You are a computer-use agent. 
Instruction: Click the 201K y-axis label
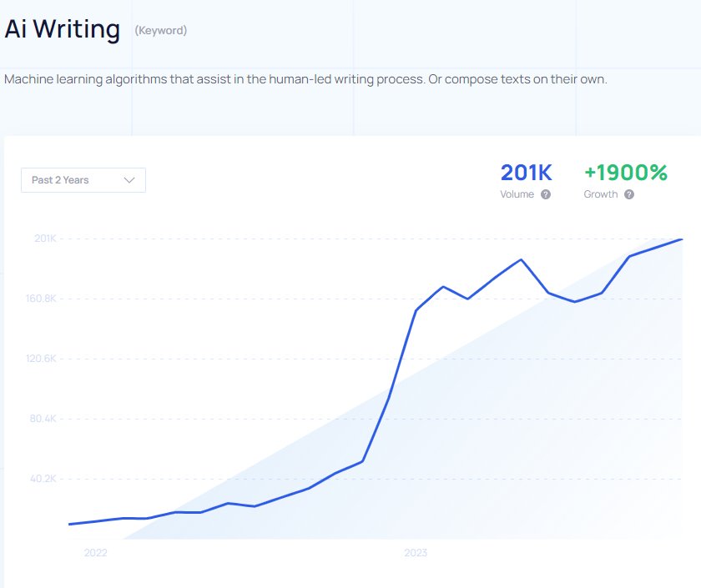[x=44, y=239]
